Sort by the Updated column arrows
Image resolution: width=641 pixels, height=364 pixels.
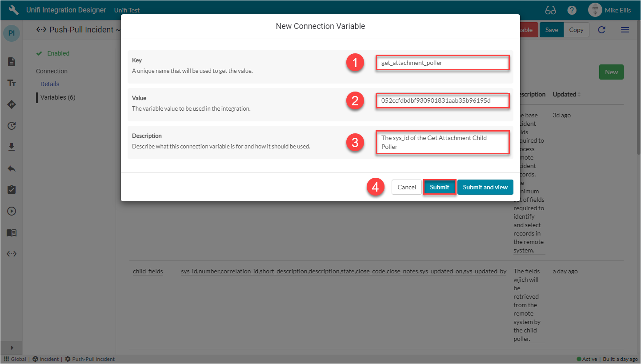click(x=579, y=94)
